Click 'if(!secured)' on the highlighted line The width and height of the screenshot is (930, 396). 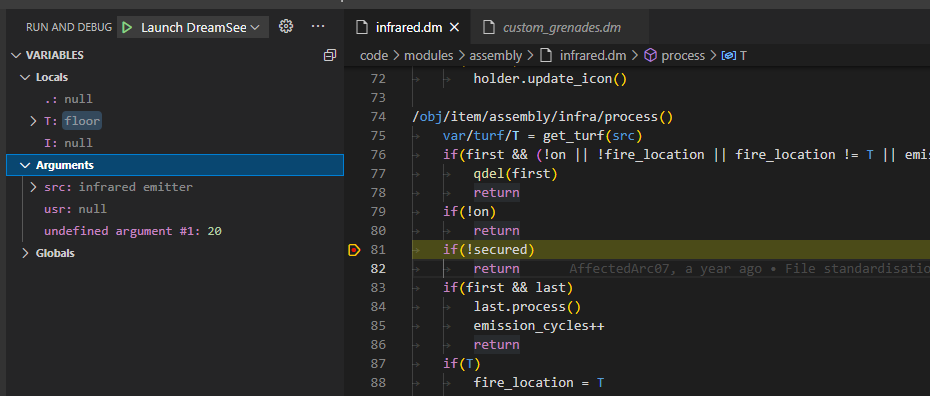coord(489,250)
